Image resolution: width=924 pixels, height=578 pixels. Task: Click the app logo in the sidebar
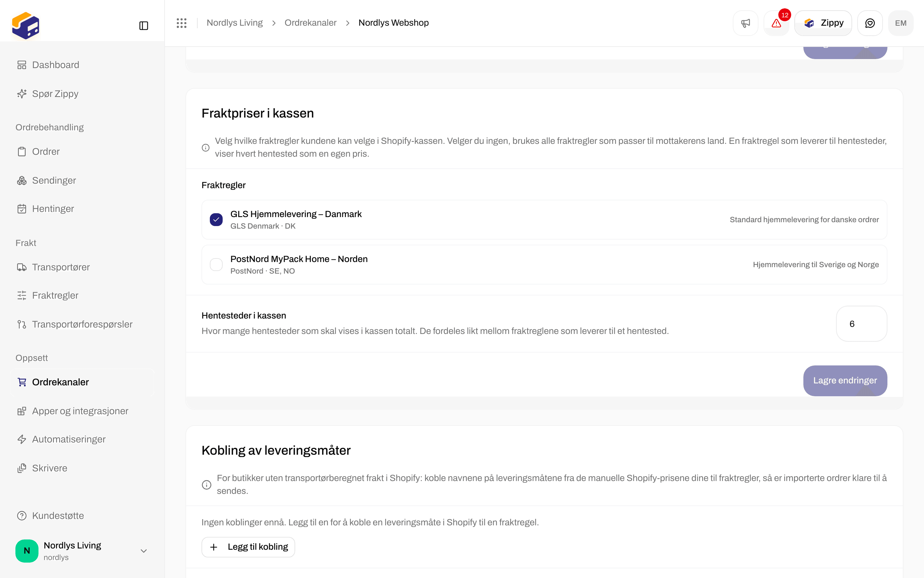tap(26, 26)
